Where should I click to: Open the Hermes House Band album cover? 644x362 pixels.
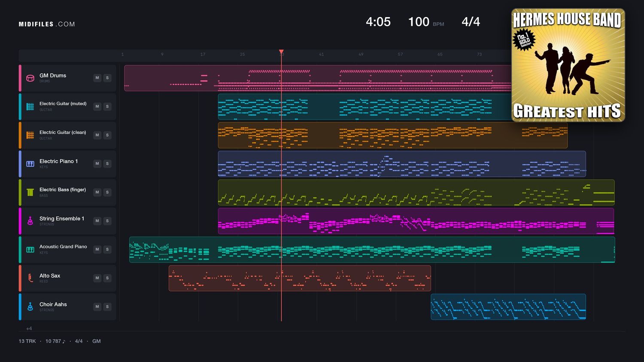point(568,65)
